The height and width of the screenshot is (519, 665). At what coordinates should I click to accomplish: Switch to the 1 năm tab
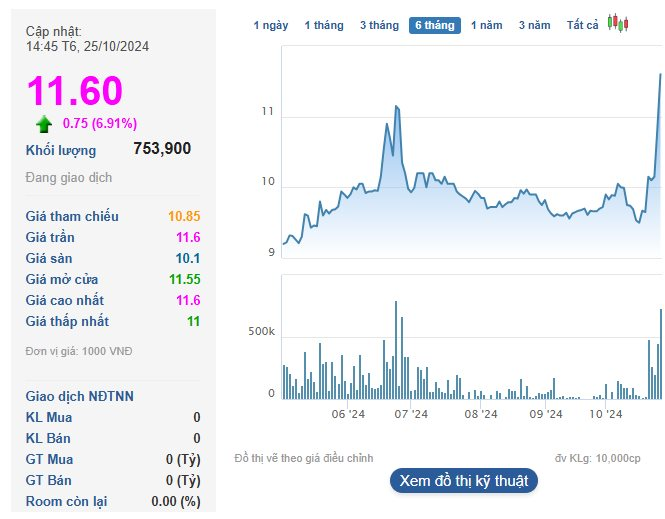[x=487, y=25]
